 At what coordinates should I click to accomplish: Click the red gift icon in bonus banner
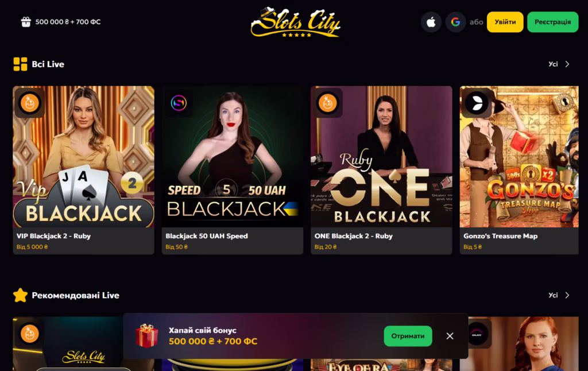(x=146, y=336)
